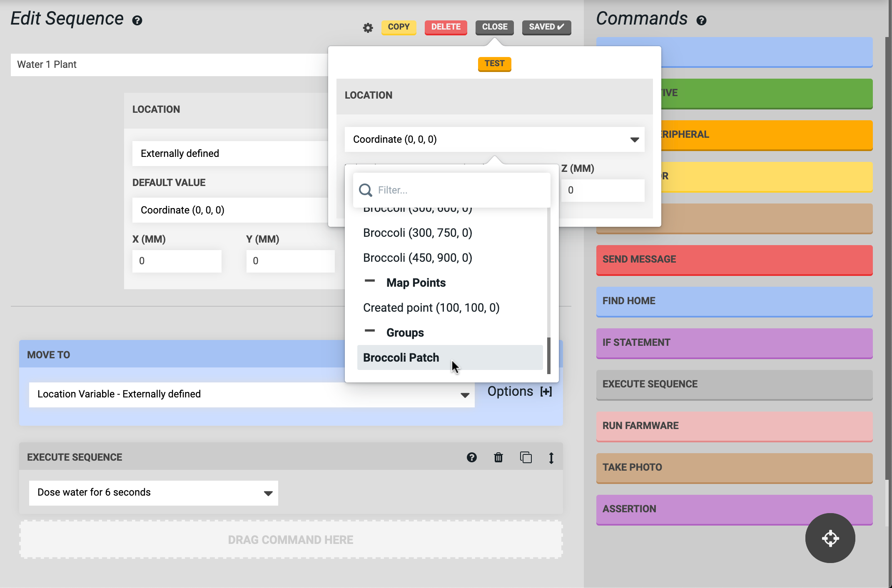Duplicate the Execute Sequence step
892x588 pixels.
click(x=526, y=457)
